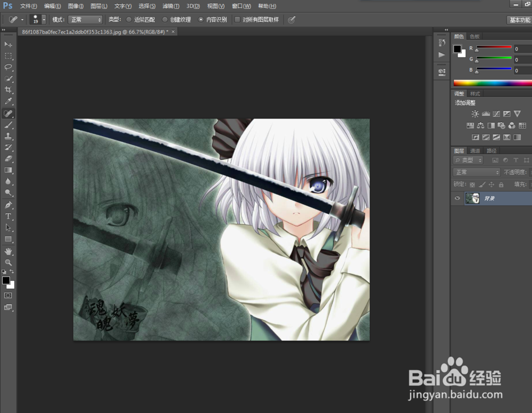Toggle Quick Mask mode icon
The image size is (532, 413).
(x=8, y=296)
